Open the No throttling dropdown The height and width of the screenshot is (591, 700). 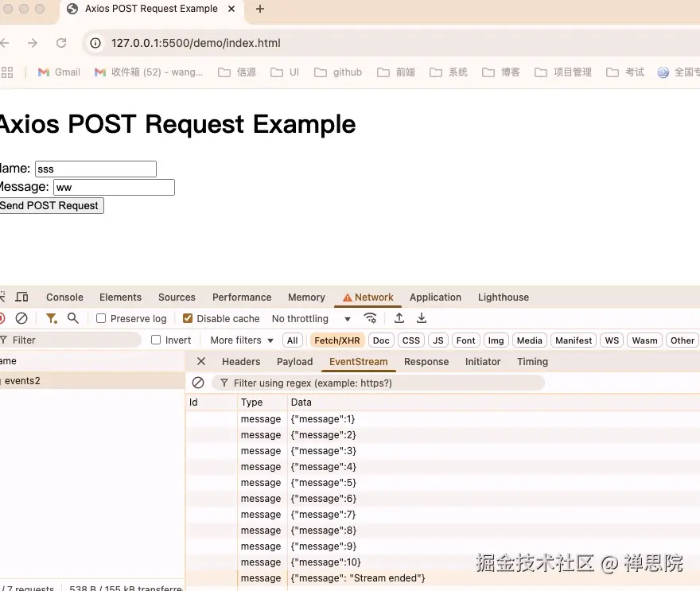[x=311, y=319]
